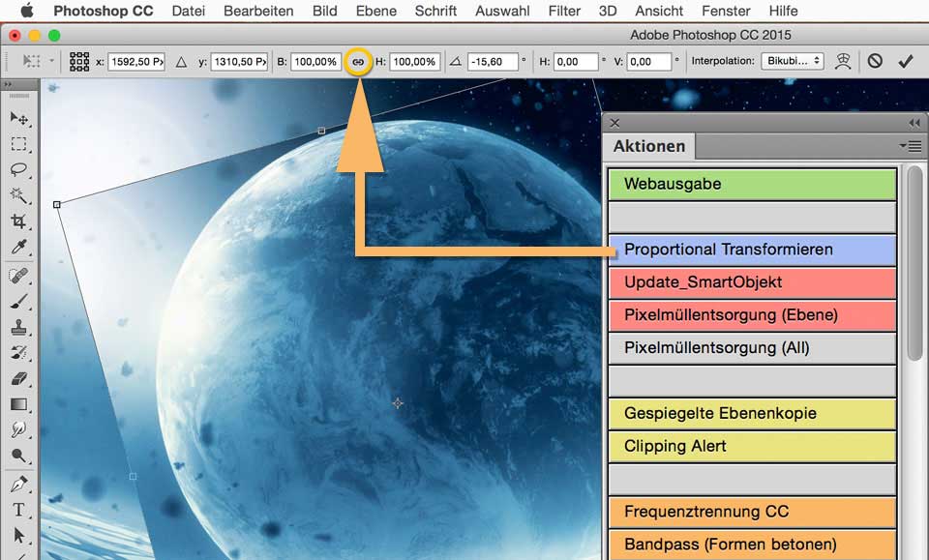Select the Eyedropper tool

coord(19,247)
